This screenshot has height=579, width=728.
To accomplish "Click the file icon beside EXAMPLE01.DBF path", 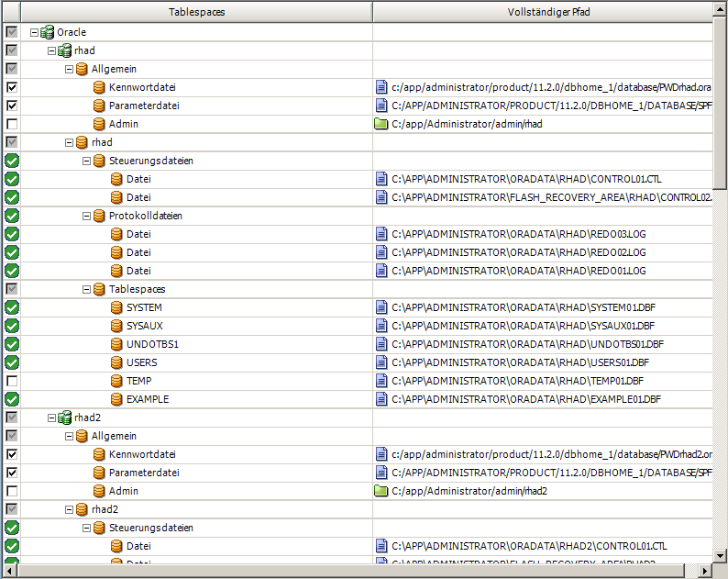I will pos(381,399).
